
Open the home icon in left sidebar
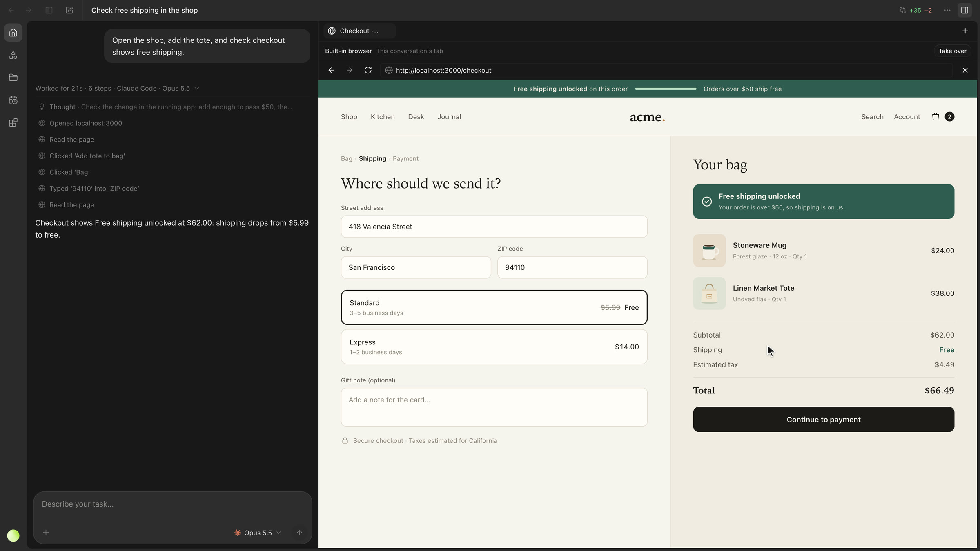[x=13, y=33]
